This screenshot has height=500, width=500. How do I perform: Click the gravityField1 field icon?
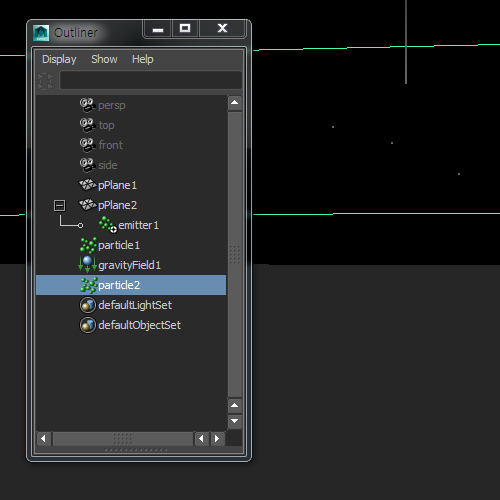click(x=87, y=265)
